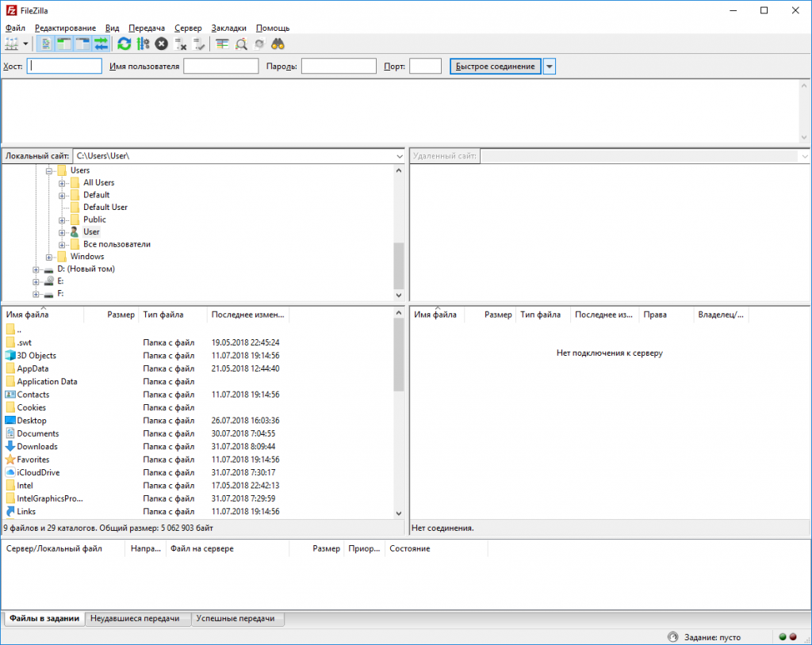The height and width of the screenshot is (645, 812).
Task: Select the Contacts folder icon
Action: [10, 395]
